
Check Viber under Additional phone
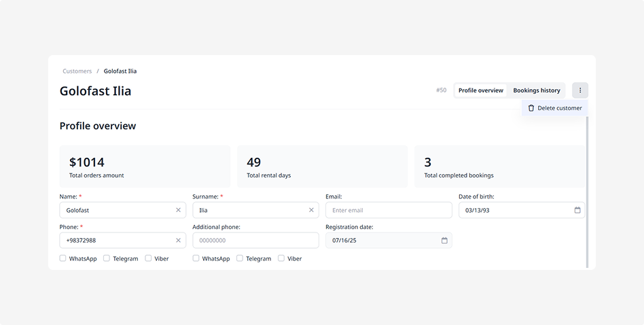(281, 258)
